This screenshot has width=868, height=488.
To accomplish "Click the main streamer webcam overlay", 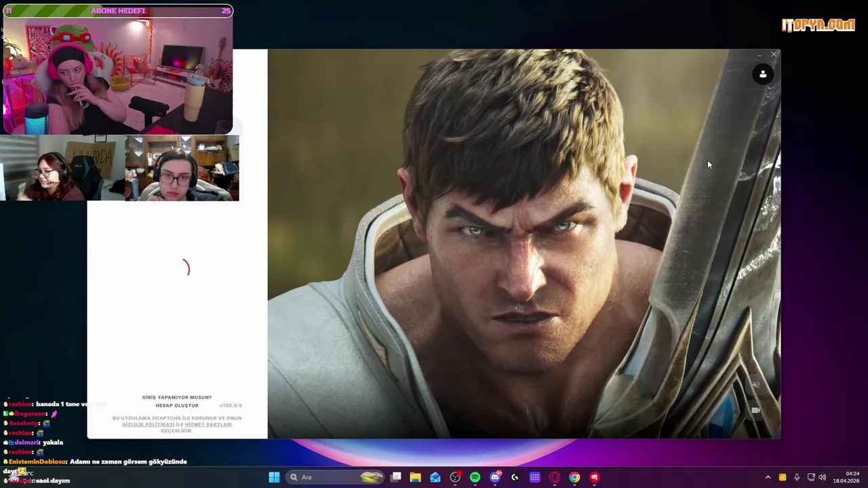I will point(118,75).
